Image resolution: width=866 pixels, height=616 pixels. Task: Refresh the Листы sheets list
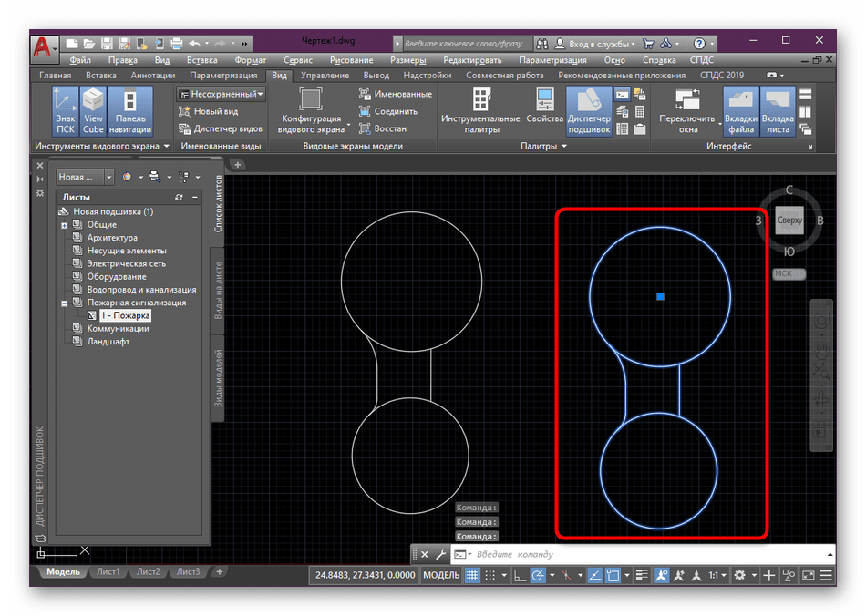click(x=180, y=197)
